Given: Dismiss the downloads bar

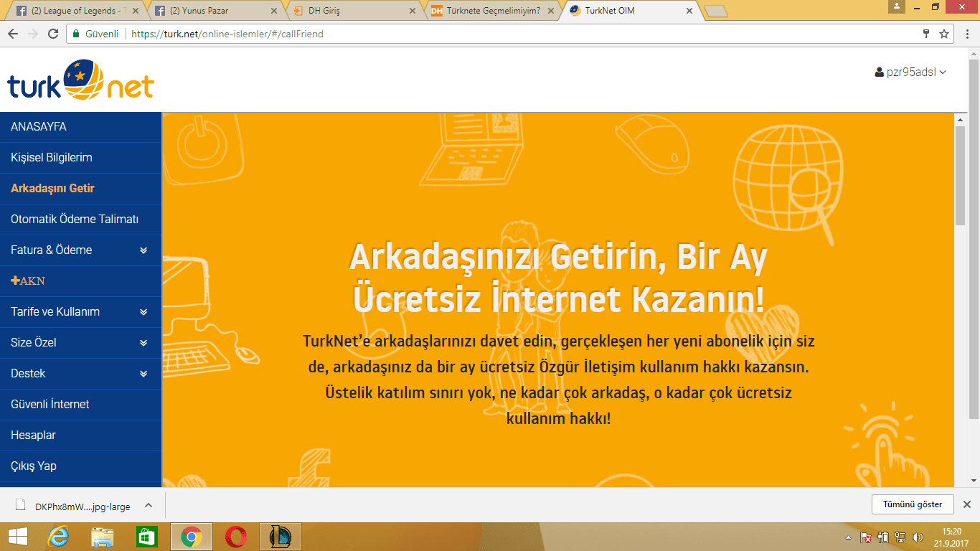Looking at the screenshot, I should click(x=966, y=504).
